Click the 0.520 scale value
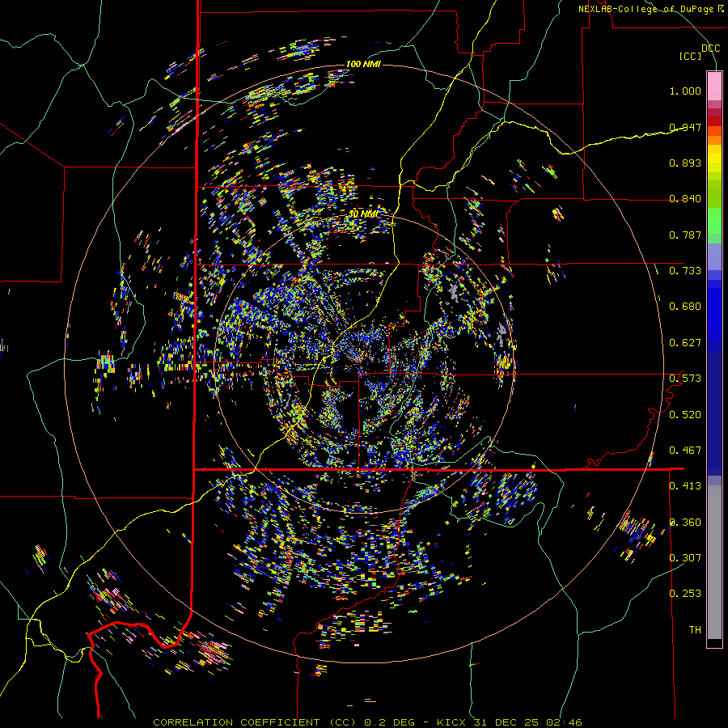The height and width of the screenshot is (728, 728). (x=685, y=415)
